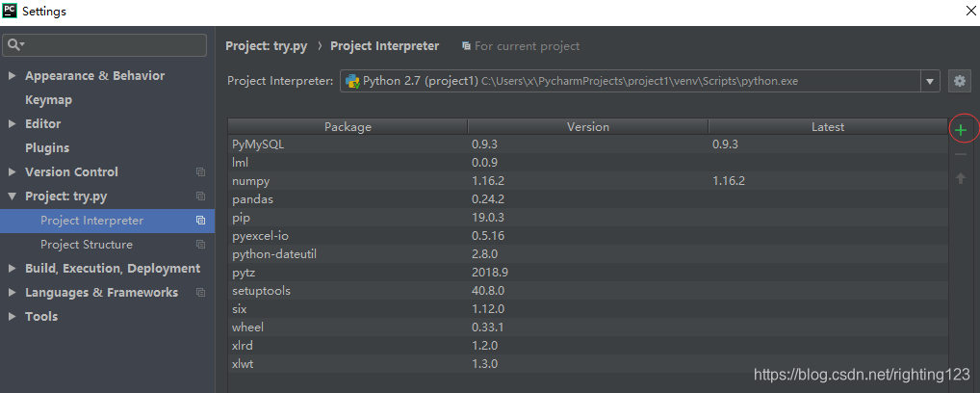Screen dimensions: 980x393
Task: Expand the Editor section
Action: coord(12,124)
